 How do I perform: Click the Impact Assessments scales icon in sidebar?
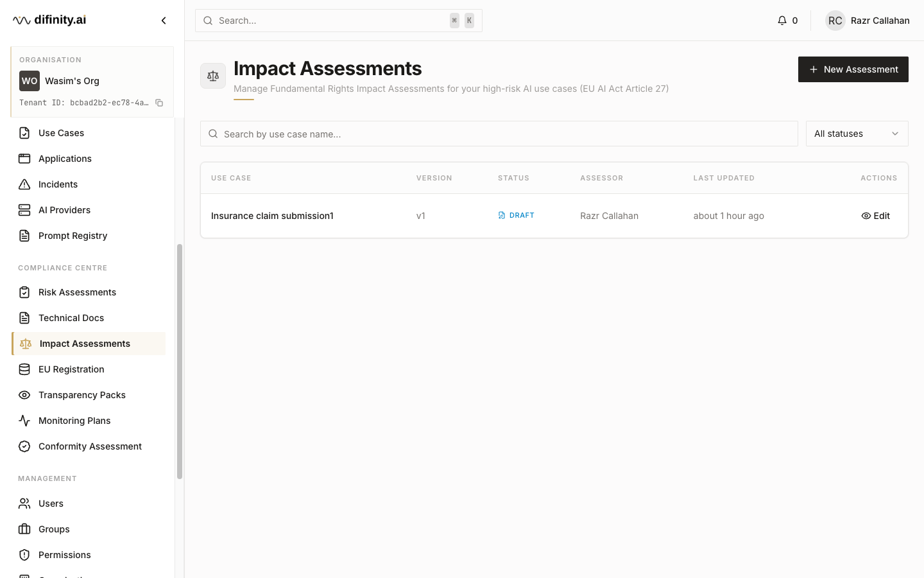(26, 344)
